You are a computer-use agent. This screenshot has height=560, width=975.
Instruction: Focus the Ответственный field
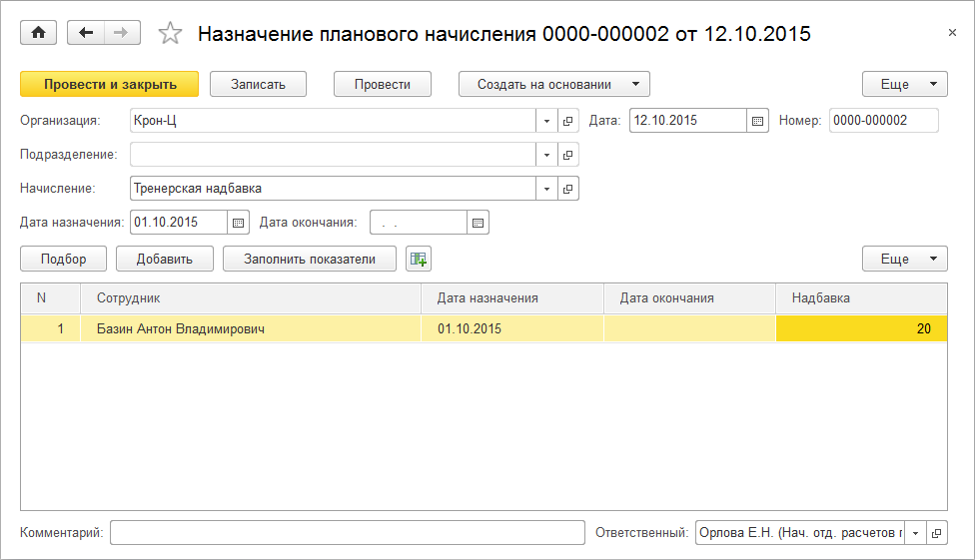[x=800, y=533]
